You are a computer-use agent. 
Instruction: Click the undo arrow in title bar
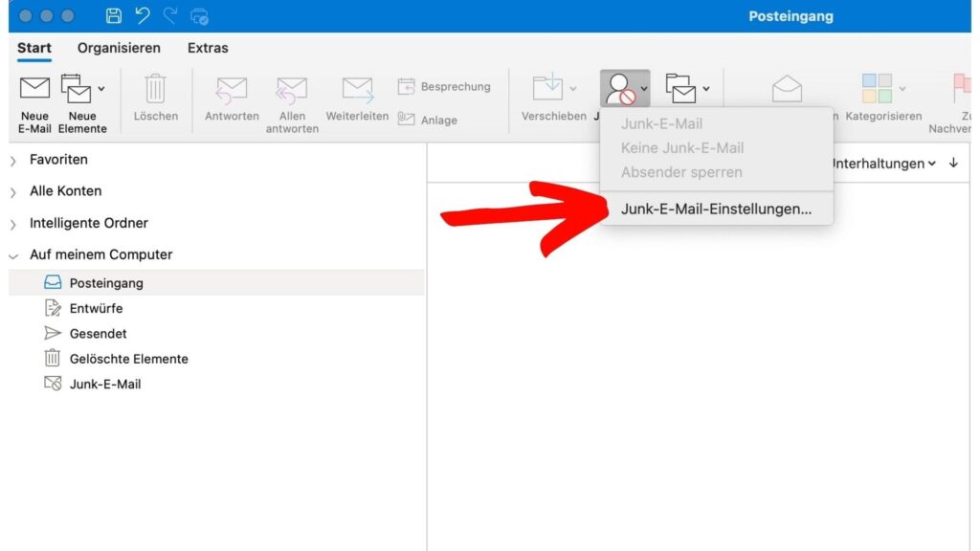tap(143, 16)
